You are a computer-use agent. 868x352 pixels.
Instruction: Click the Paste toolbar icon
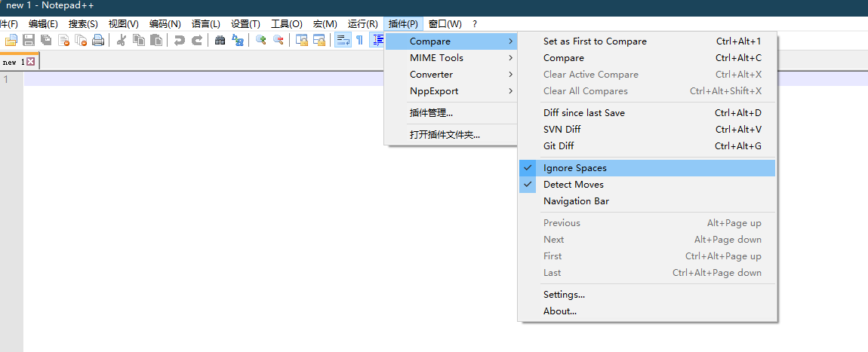coord(157,40)
